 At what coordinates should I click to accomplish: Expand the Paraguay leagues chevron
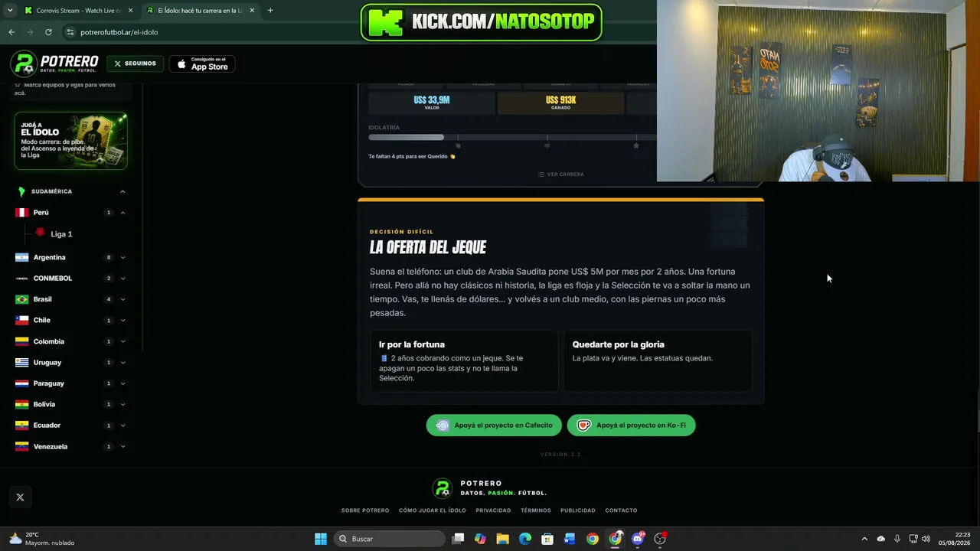(x=122, y=383)
